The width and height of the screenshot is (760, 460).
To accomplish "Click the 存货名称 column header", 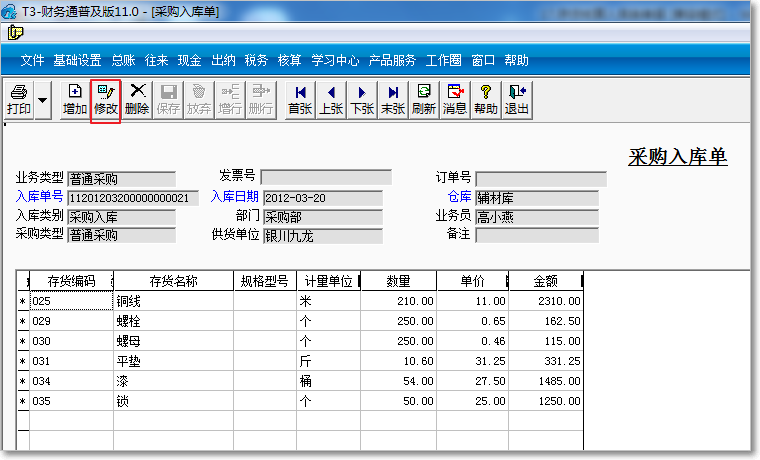I will [x=174, y=281].
